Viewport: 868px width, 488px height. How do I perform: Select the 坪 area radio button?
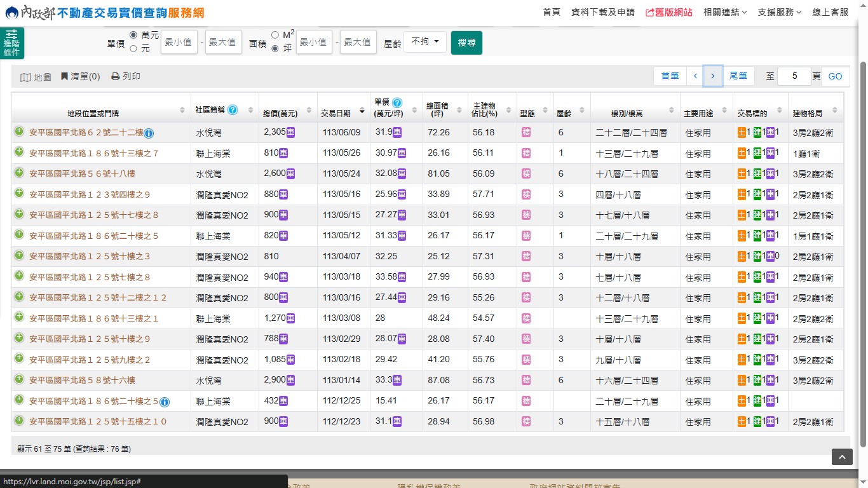[275, 48]
